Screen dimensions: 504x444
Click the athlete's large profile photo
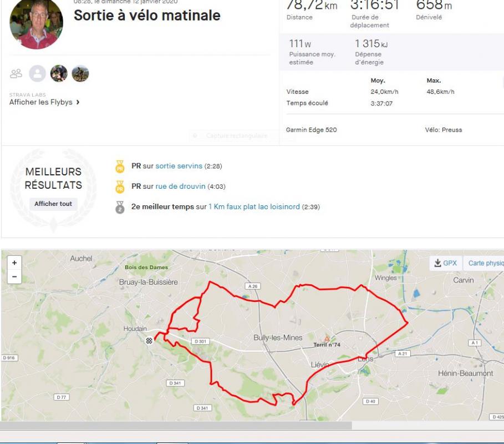tap(37, 23)
